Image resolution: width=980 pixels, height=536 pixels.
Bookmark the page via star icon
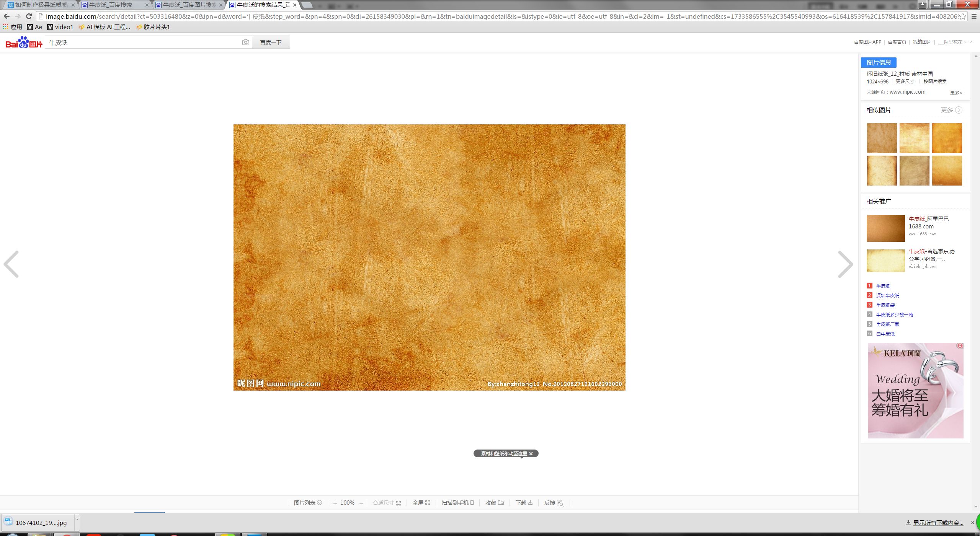click(963, 16)
